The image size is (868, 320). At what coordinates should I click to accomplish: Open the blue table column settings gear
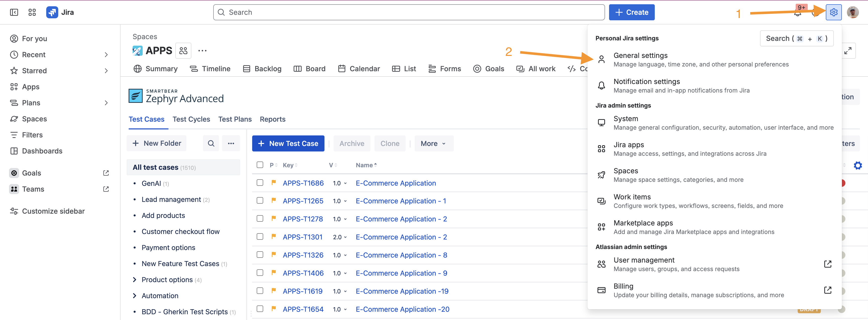[857, 165]
